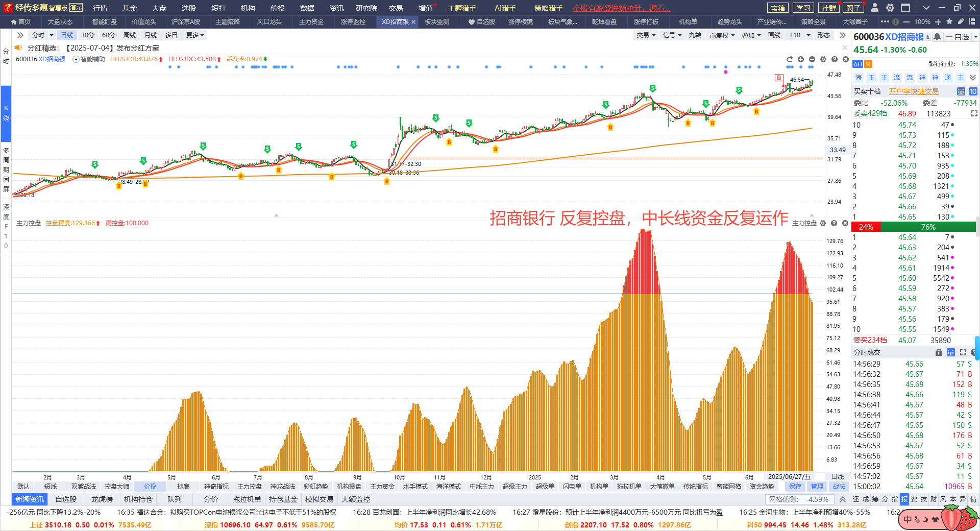The width and height of the screenshot is (980, 531).
Task: Click the 画线 drawing button
Action: pyautogui.click(x=774, y=35)
